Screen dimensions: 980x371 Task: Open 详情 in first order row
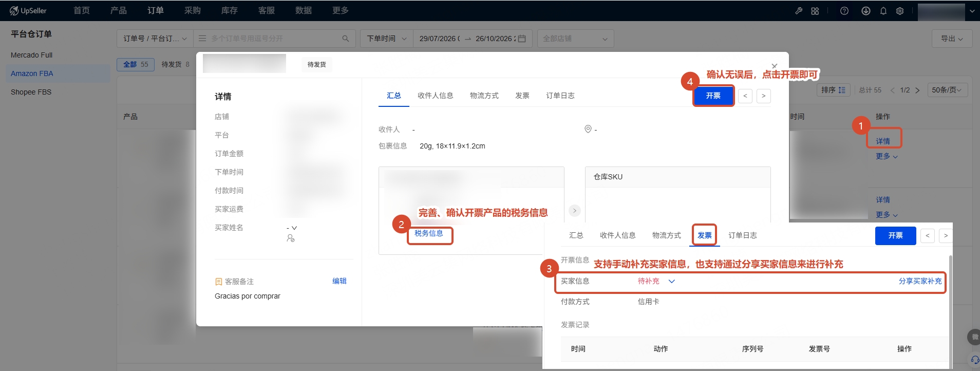(x=883, y=141)
